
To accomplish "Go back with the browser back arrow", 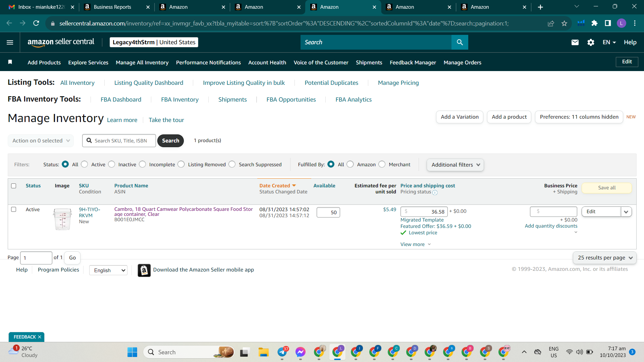I will pyautogui.click(x=9, y=23).
